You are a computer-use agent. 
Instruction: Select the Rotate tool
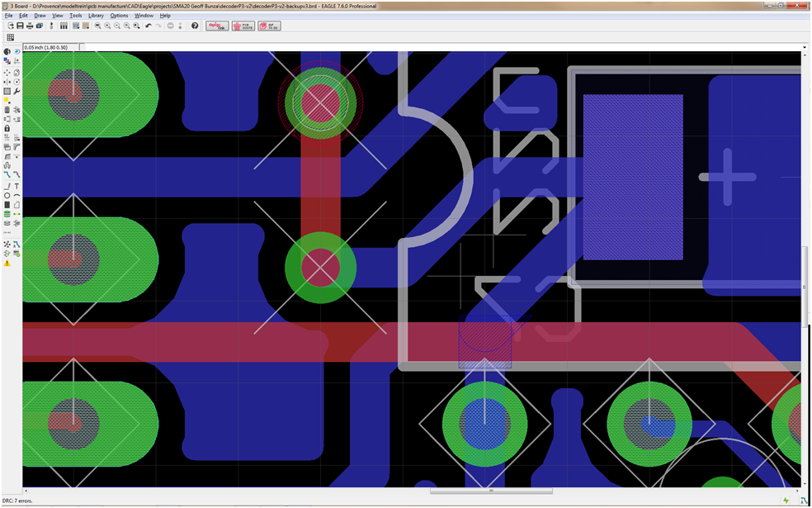pyautogui.click(x=17, y=82)
